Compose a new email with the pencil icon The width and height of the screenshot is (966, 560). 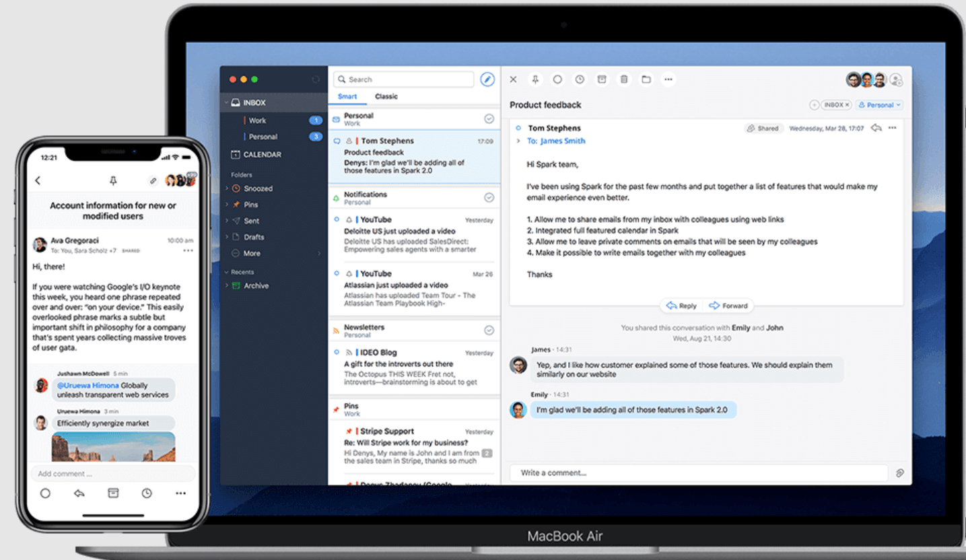pos(487,79)
